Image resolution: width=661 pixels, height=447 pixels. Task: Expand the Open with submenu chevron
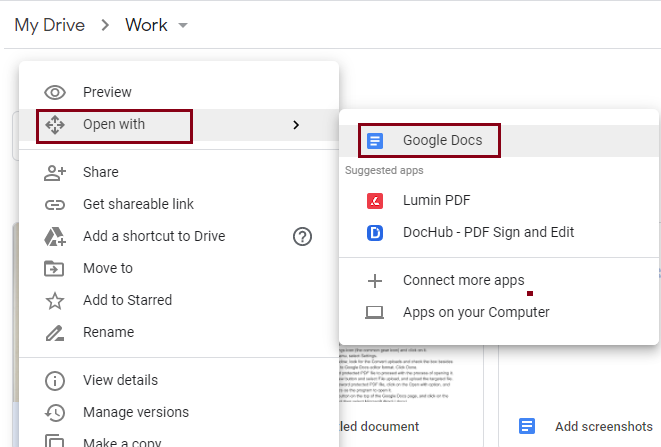[x=296, y=125]
